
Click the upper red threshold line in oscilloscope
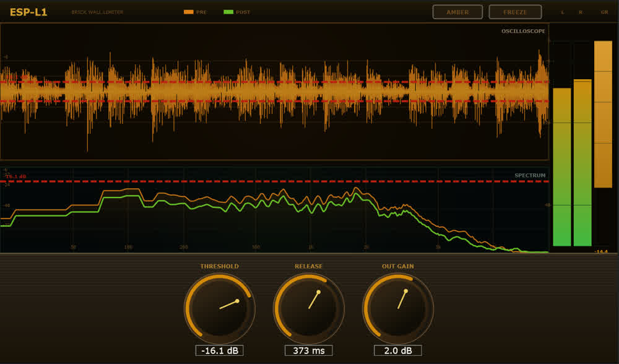(274, 82)
